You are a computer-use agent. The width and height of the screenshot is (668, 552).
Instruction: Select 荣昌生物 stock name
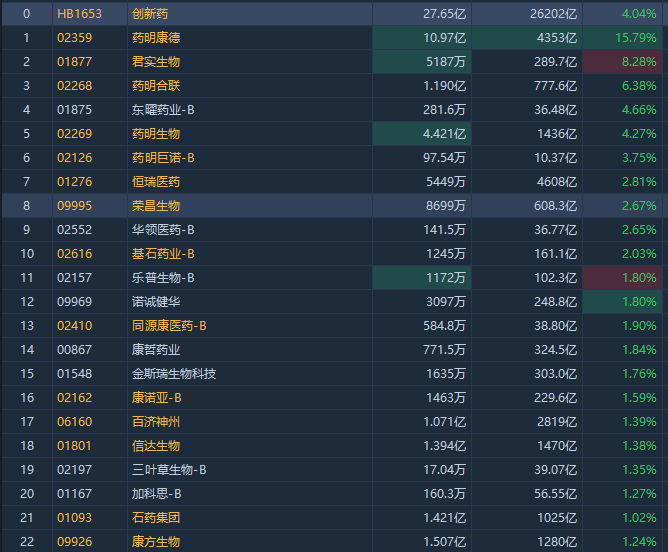pos(156,206)
